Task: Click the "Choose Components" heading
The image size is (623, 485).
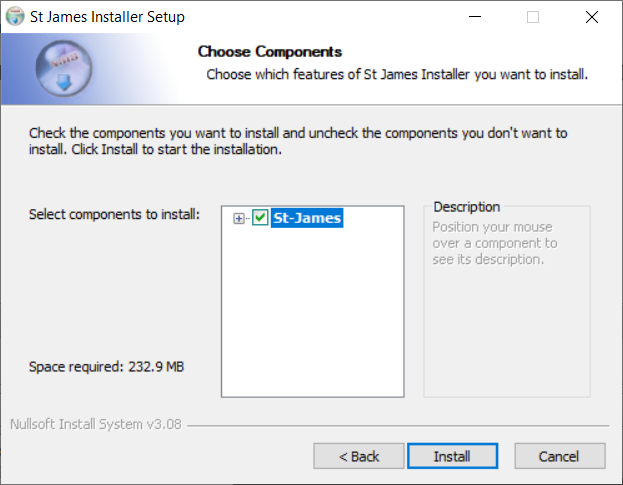Action: (270, 52)
